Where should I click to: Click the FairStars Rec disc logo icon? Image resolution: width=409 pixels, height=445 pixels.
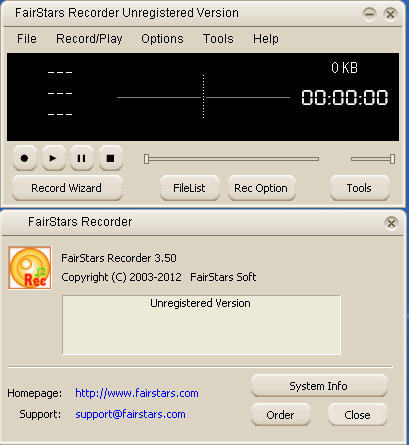30,268
